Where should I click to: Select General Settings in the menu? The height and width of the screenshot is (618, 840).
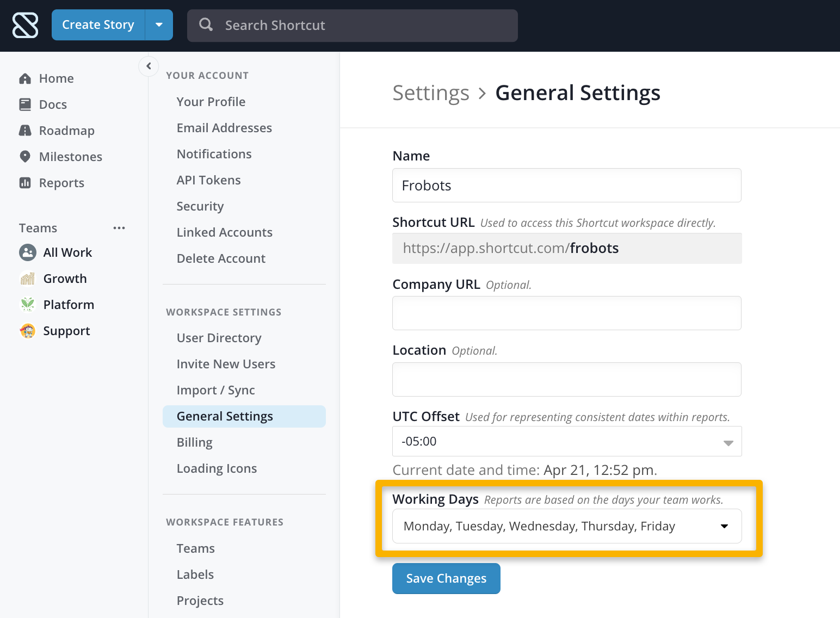pos(244,416)
